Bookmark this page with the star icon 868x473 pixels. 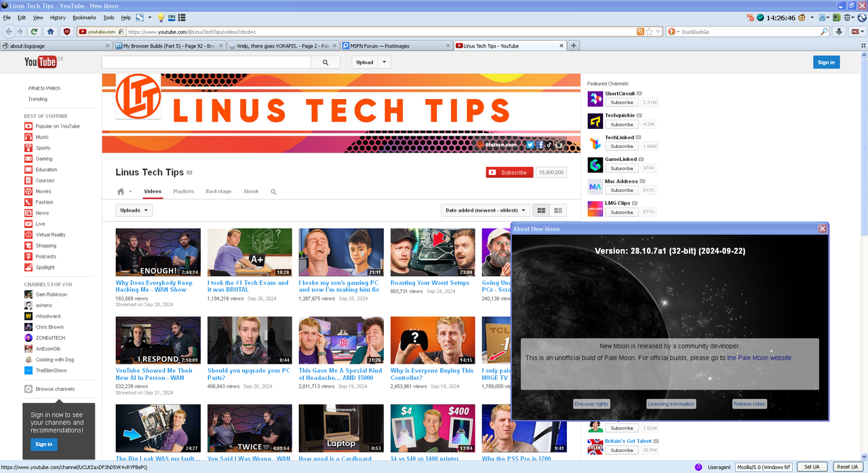(649, 31)
